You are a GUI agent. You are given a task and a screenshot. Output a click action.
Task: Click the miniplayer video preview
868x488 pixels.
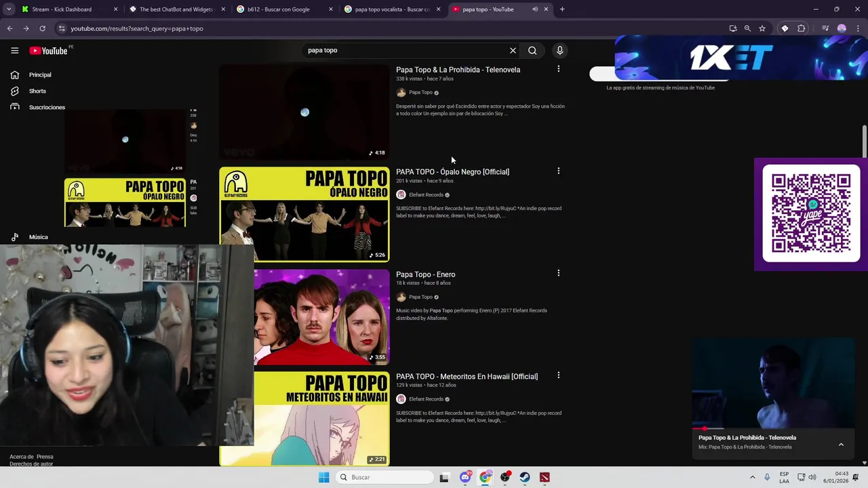pos(773,383)
